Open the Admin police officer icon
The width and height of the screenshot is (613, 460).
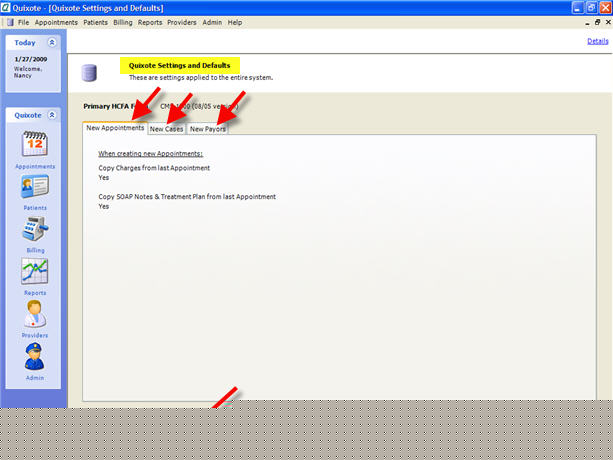click(34, 356)
